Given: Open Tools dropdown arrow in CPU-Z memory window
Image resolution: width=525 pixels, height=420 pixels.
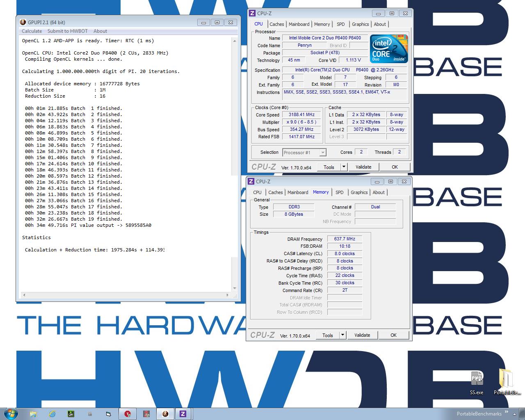Looking at the screenshot, I should pyautogui.click(x=342, y=335).
